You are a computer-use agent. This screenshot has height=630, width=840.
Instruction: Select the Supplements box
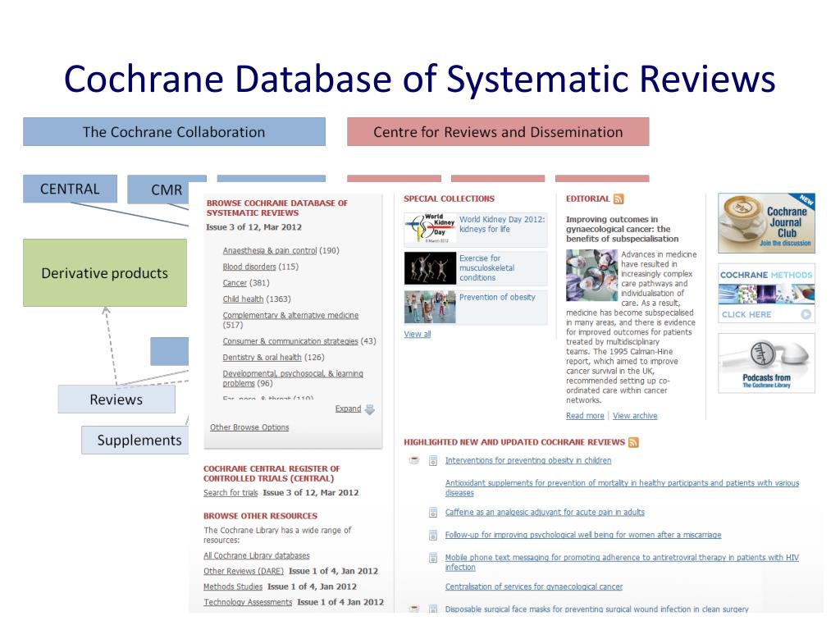(x=135, y=441)
